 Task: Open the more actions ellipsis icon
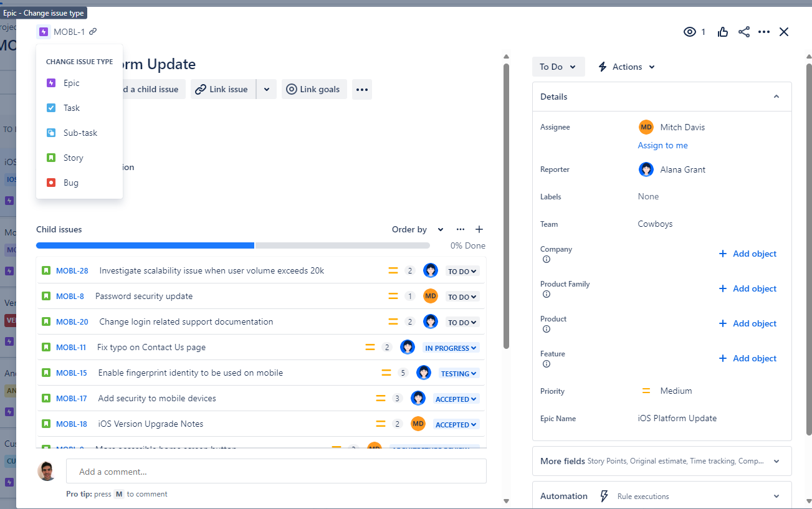(764, 31)
